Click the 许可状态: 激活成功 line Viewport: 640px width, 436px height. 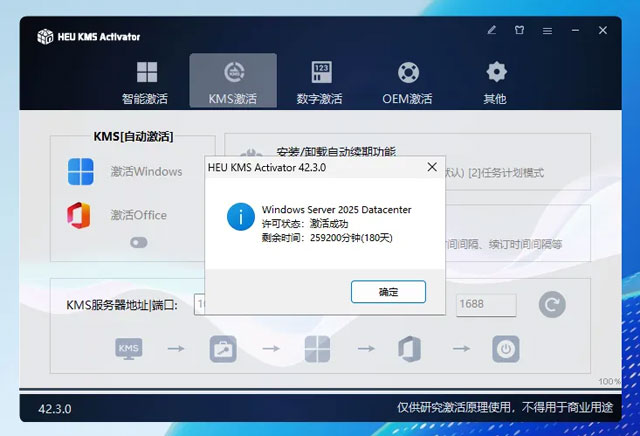(305, 224)
